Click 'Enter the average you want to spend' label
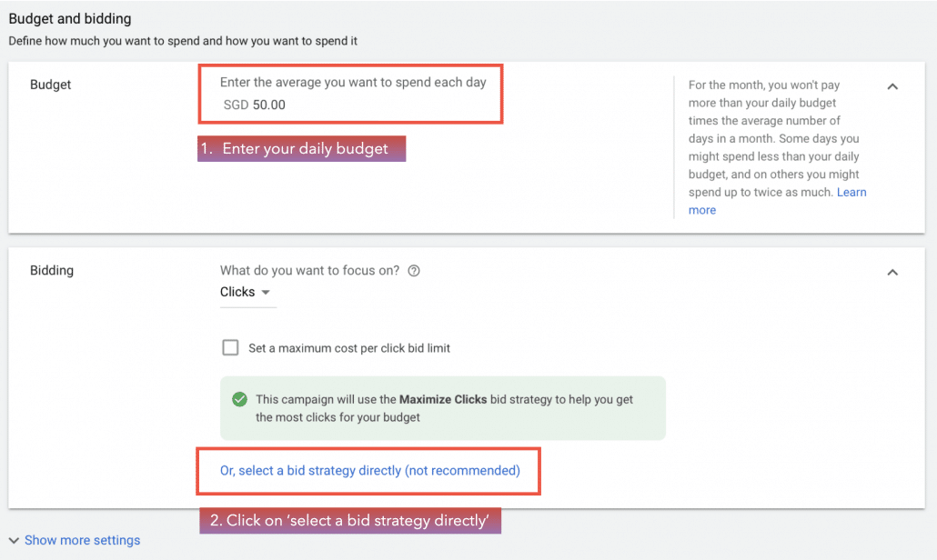This screenshot has height=560, width=937. pos(353,83)
